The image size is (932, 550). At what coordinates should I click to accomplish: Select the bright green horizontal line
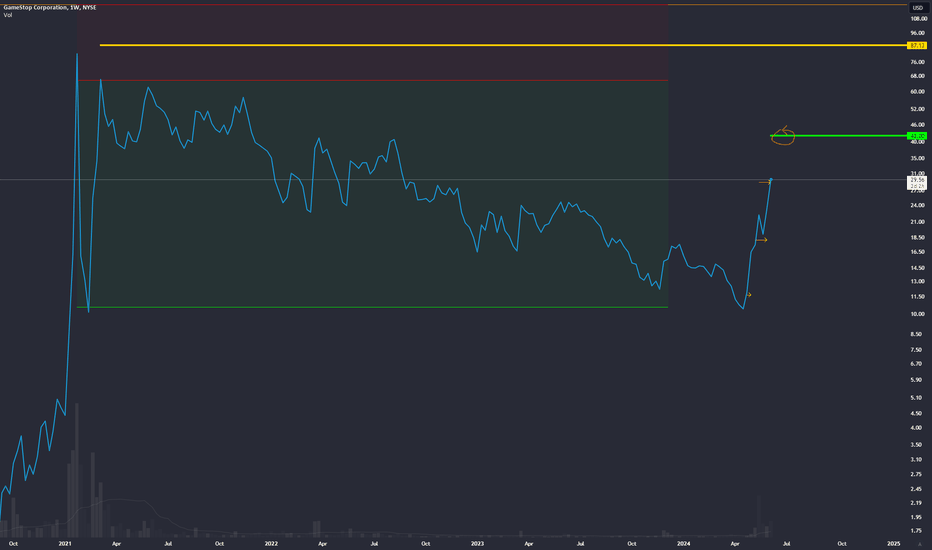[839, 136]
